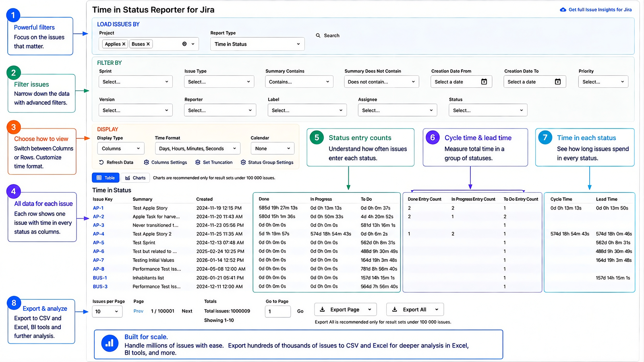644x362 pixels.
Task: Click Get full Issue Insights for Jira link
Action: pos(600,10)
